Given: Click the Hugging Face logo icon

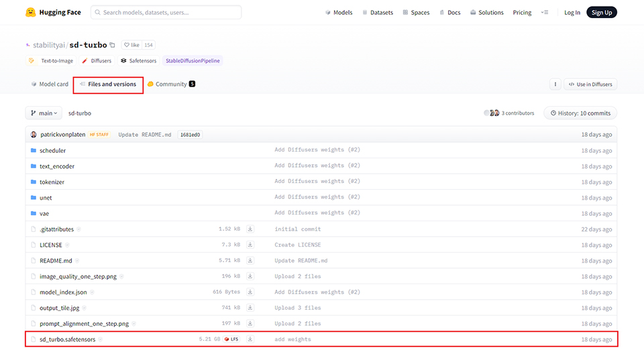Looking at the screenshot, I should [x=31, y=12].
